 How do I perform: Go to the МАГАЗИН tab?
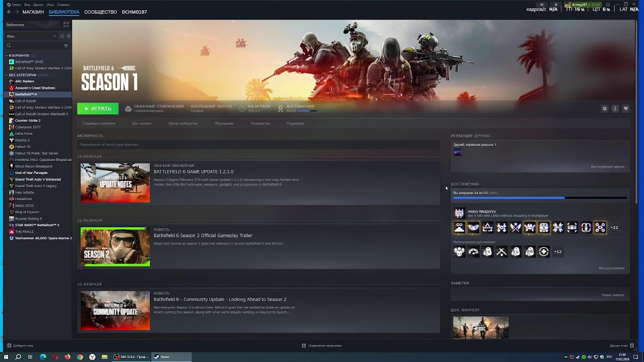coord(33,12)
